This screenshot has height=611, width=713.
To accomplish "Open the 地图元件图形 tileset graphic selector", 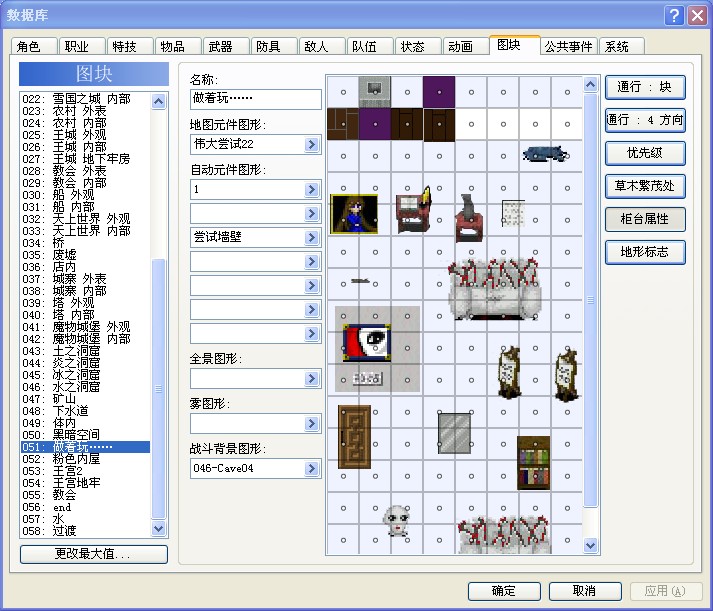I will pyautogui.click(x=311, y=145).
